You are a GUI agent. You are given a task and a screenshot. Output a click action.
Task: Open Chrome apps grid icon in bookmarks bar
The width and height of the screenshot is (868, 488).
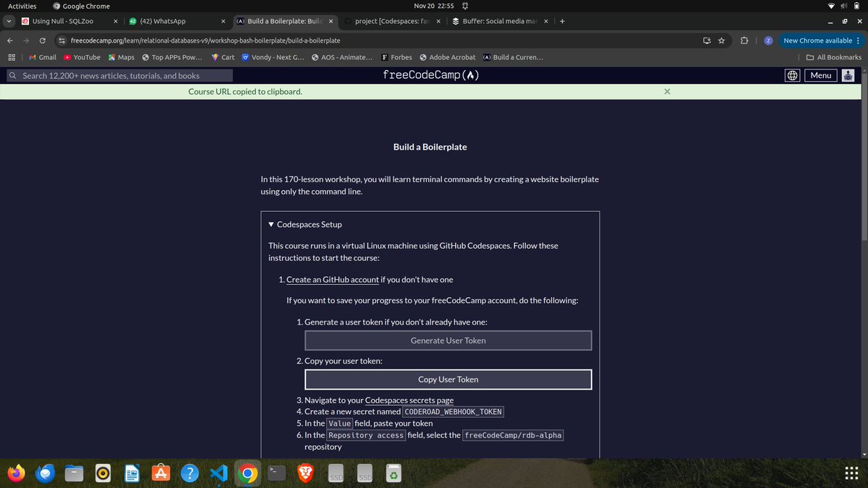point(12,57)
